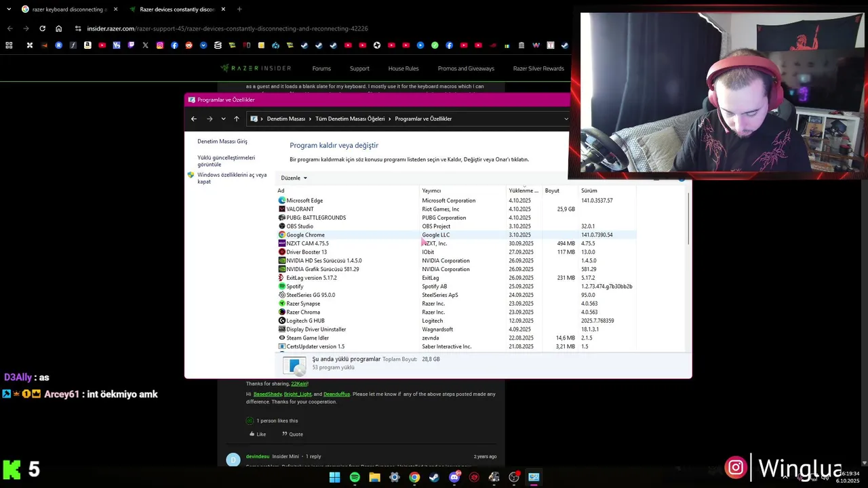Open recent locations chevron in Control Panel

tap(223, 119)
